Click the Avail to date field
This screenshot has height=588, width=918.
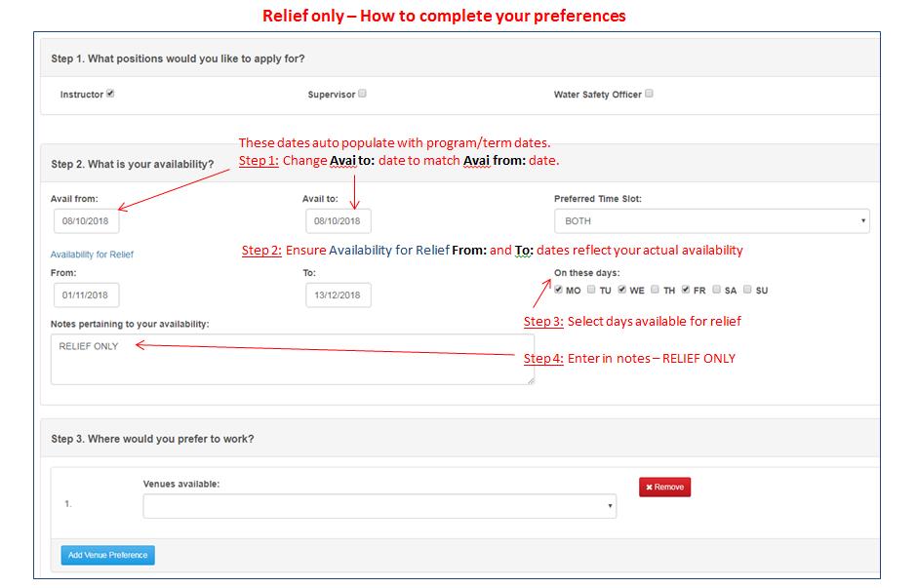[x=338, y=221]
